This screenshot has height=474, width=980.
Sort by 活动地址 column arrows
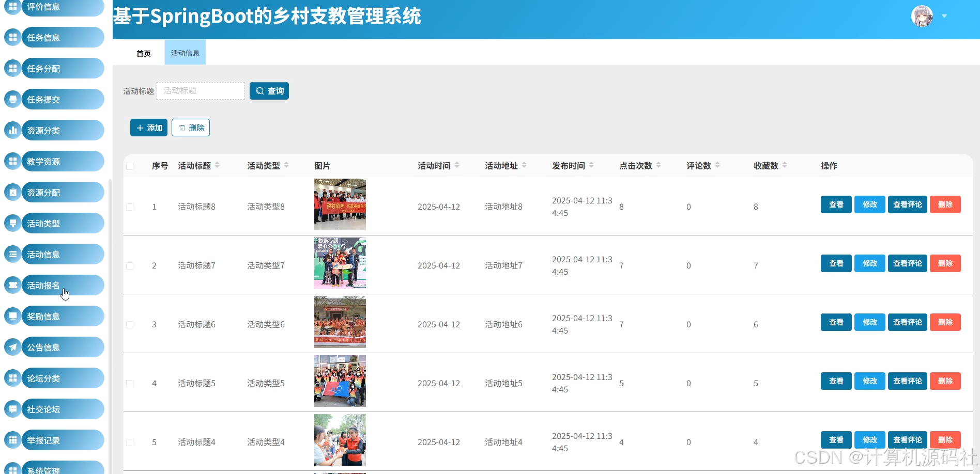point(524,165)
